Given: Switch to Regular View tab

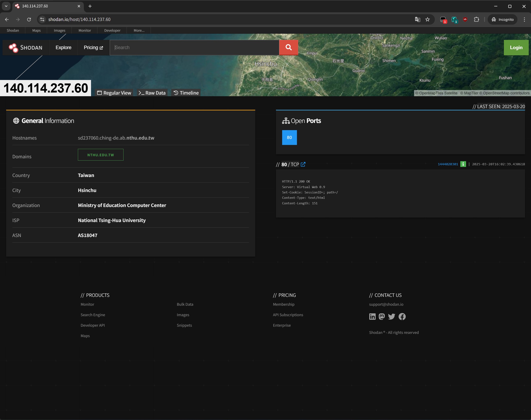Looking at the screenshot, I should point(114,93).
